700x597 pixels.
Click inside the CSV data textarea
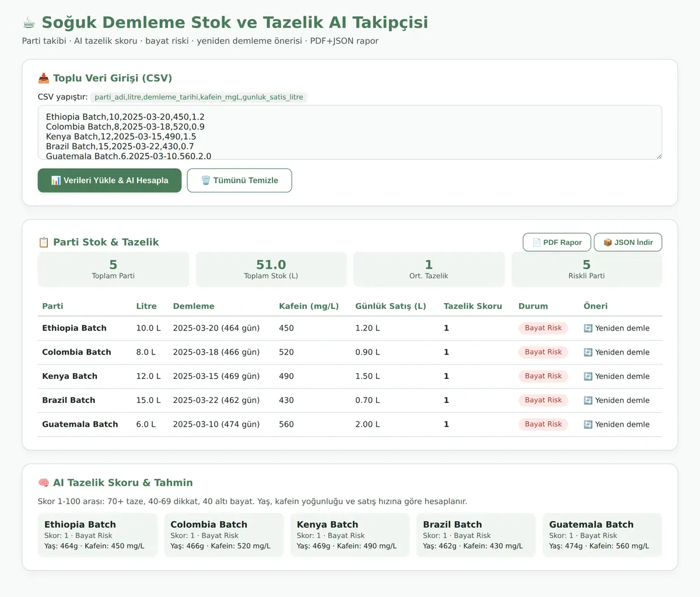(x=350, y=132)
